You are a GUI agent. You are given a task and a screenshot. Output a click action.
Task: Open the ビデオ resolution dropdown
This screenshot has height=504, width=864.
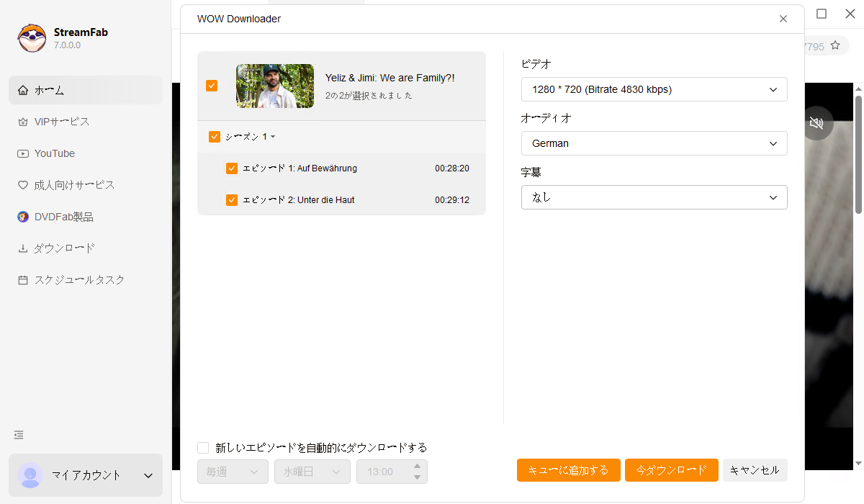654,90
